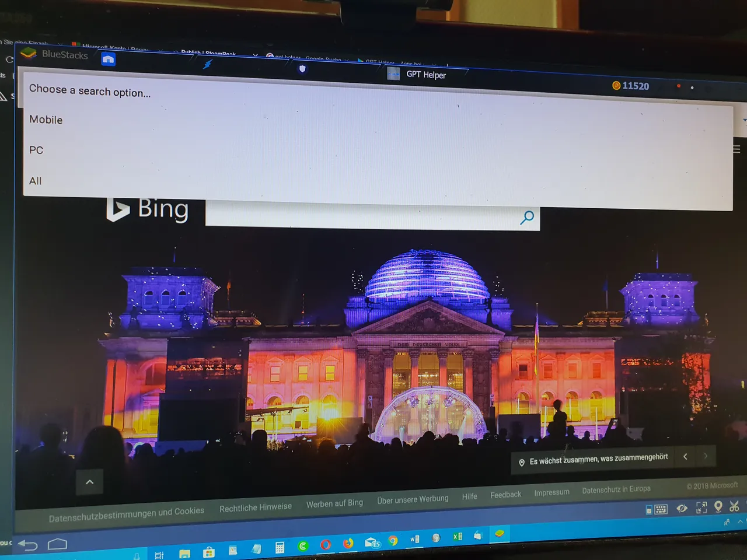Click the Bing logo

coord(148,209)
